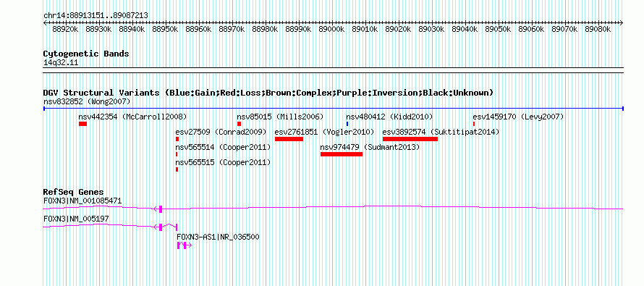
Task: Click the DGV Structural Variants track title
Action: tap(268, 93)
